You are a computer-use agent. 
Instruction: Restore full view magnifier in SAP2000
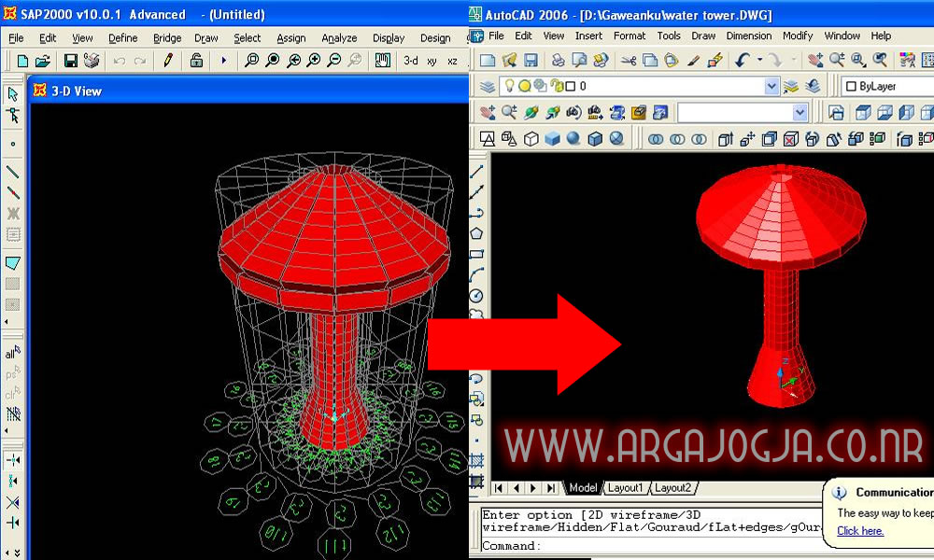point(272,60)
